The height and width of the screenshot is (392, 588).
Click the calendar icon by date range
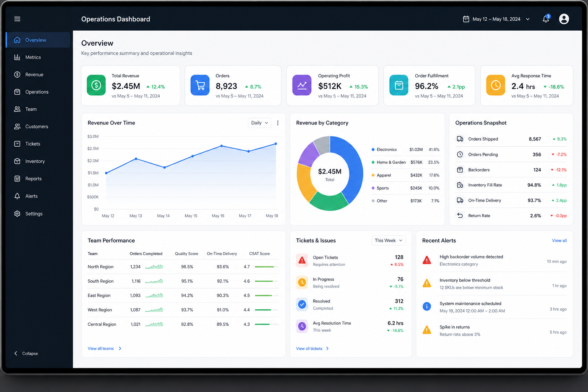[x=466, y=19]
